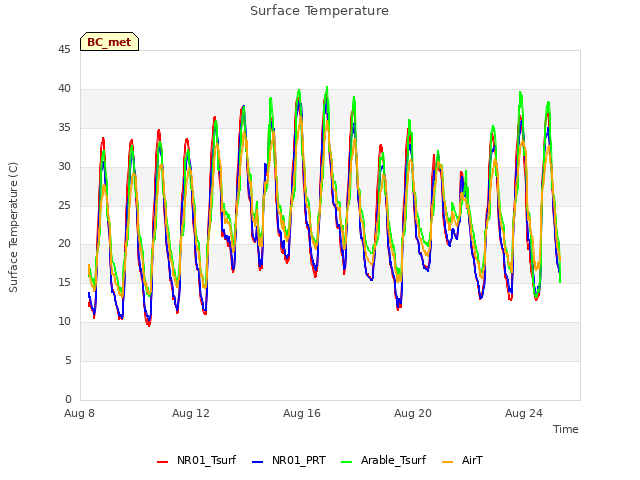640x480 pixels.
Task: Click the Time x-axis title
Action: click(565, 429)
